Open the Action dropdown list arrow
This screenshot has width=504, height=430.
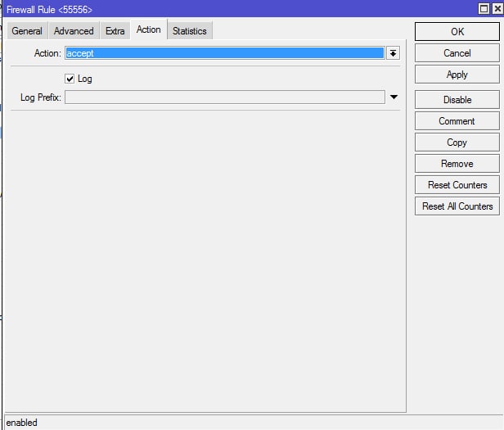(x=393, y=53)
